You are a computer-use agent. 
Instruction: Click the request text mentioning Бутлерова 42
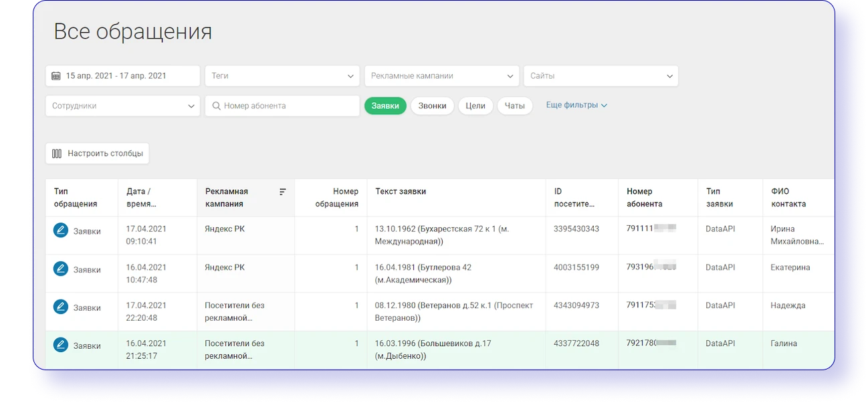tap(423, 273)
